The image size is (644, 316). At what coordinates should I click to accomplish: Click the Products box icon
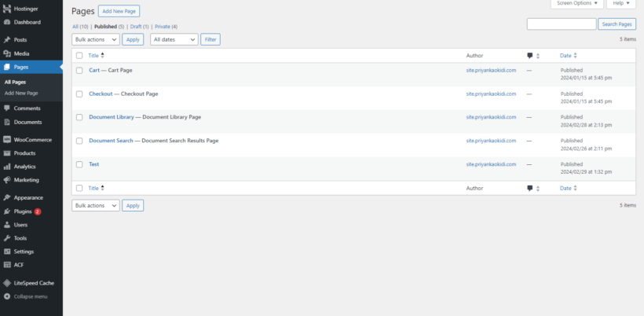(x=6, y=153)
